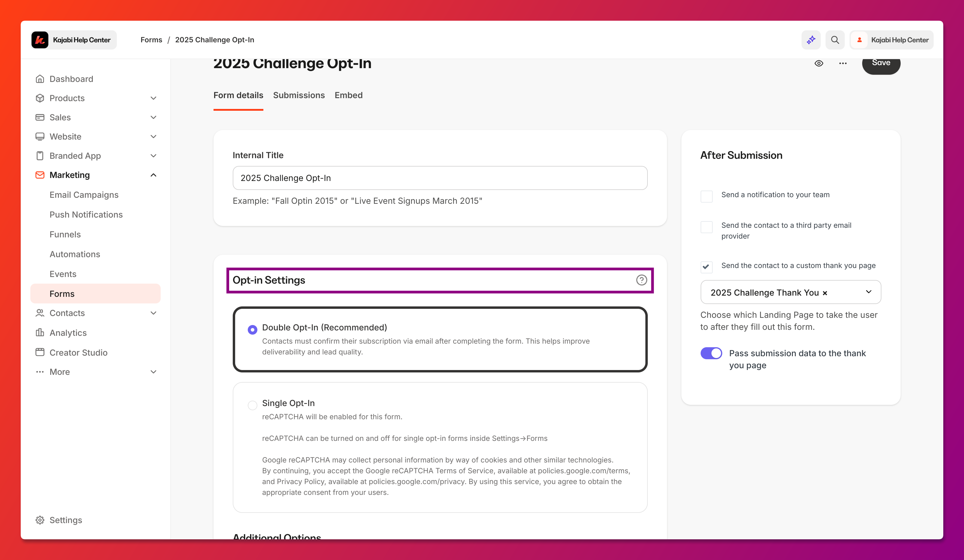Click the Products box icon
This screenshot has width=964, height=560.
[40, 98]
